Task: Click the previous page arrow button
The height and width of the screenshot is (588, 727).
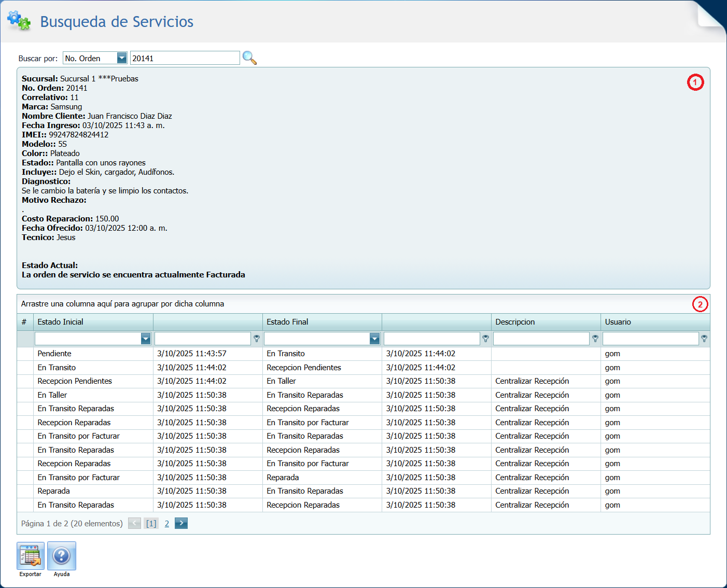Action: point(134,523)
